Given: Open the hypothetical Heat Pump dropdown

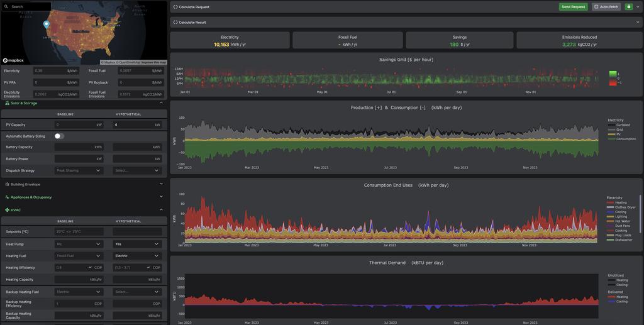Looking at the screenshot, I should pyautogui.click(x=137, y=244).
